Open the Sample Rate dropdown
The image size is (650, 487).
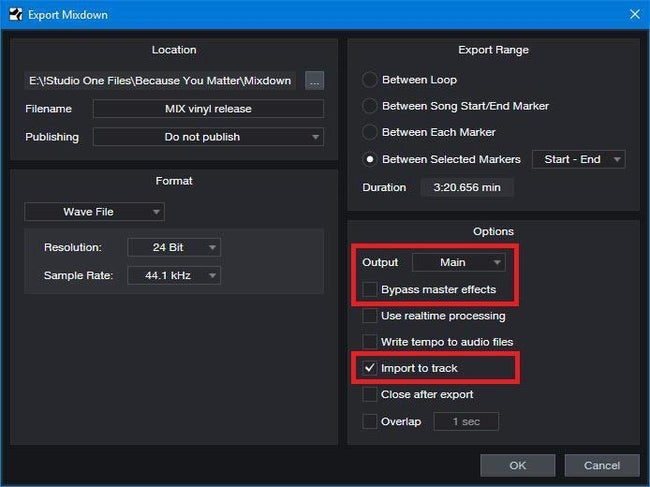[x=174, y=275]
